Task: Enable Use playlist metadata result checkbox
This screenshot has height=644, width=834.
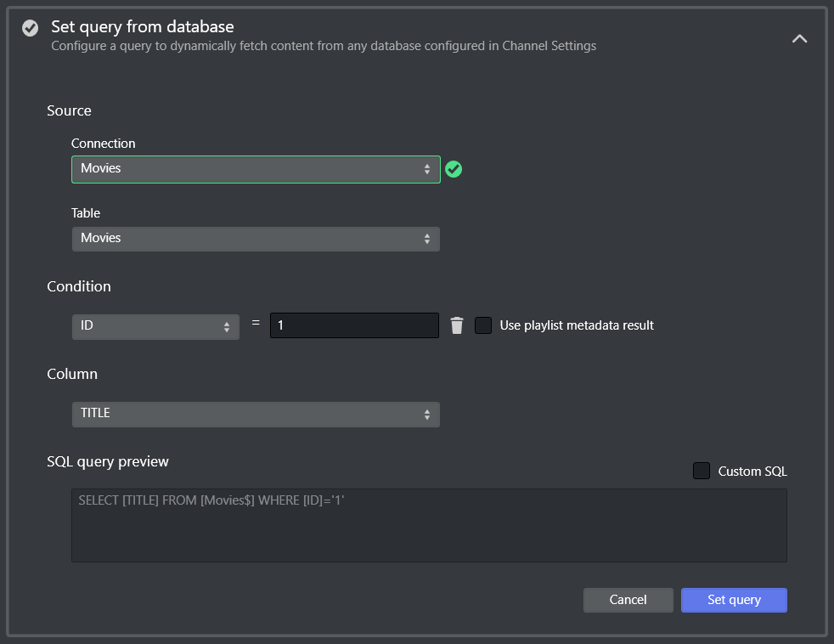Action: click(483, 325)
